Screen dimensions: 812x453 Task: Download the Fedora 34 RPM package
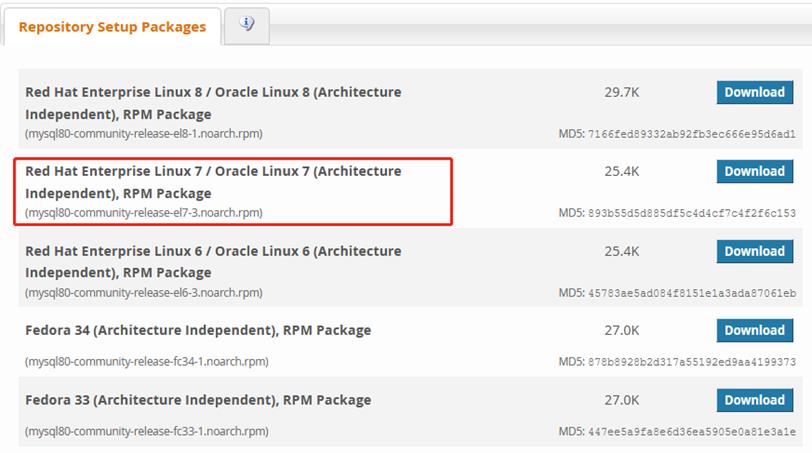(x=755, y=330)
